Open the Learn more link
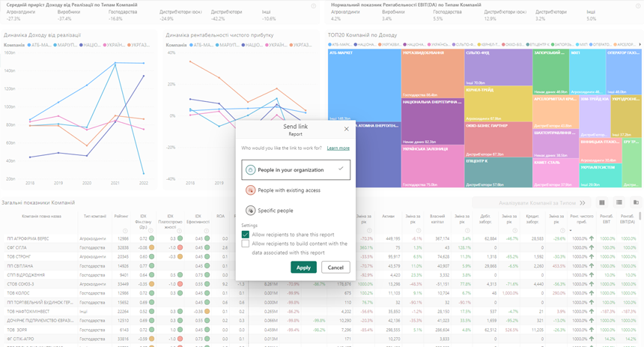 (338, 148)
